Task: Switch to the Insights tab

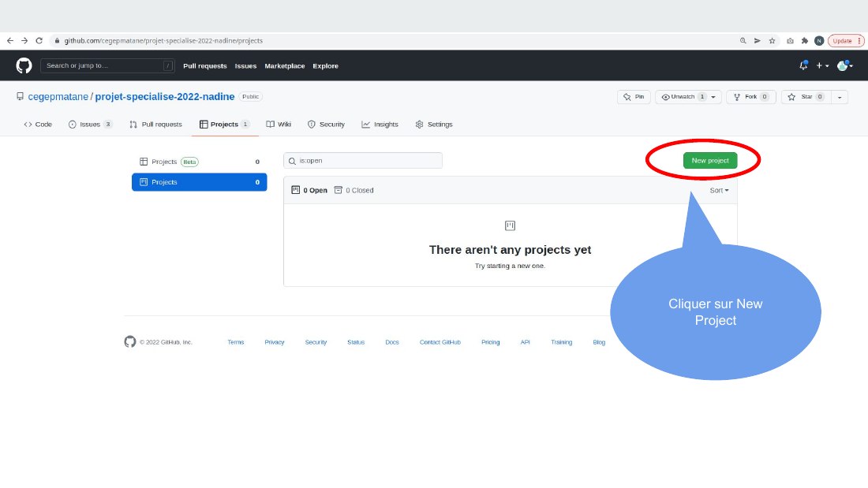Action: pos(380,125)
